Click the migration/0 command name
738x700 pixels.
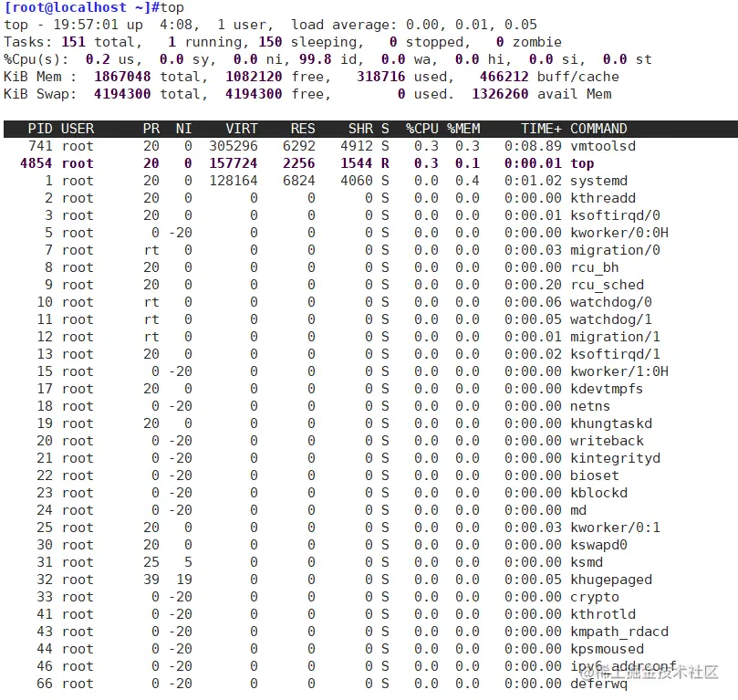pyautogui.click(x=615, y=250)
